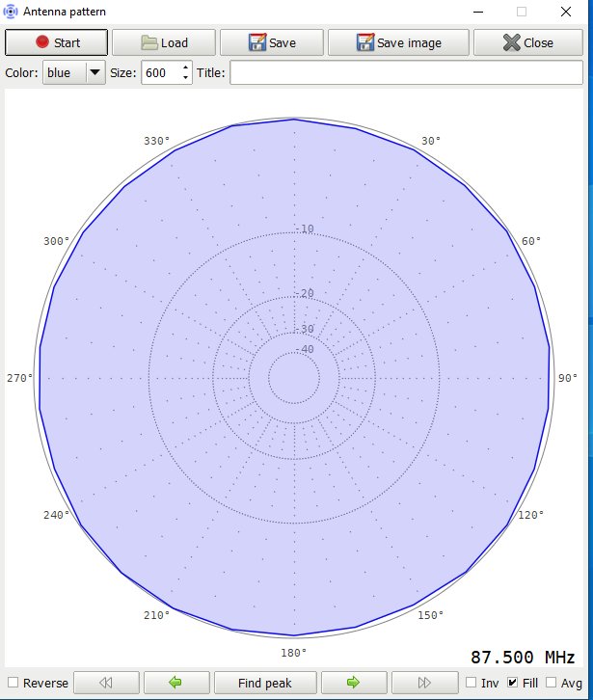The width and height of the screenshot is (593, 700).
Task: Click the Size value field showing 600
Action: pyautogui.click(x=158, y=73)
